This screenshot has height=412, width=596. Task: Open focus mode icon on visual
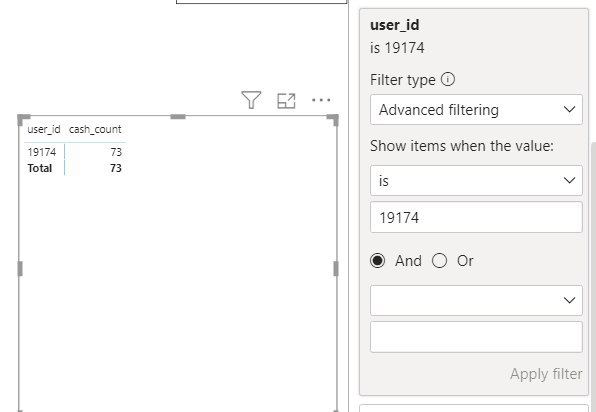286,101
